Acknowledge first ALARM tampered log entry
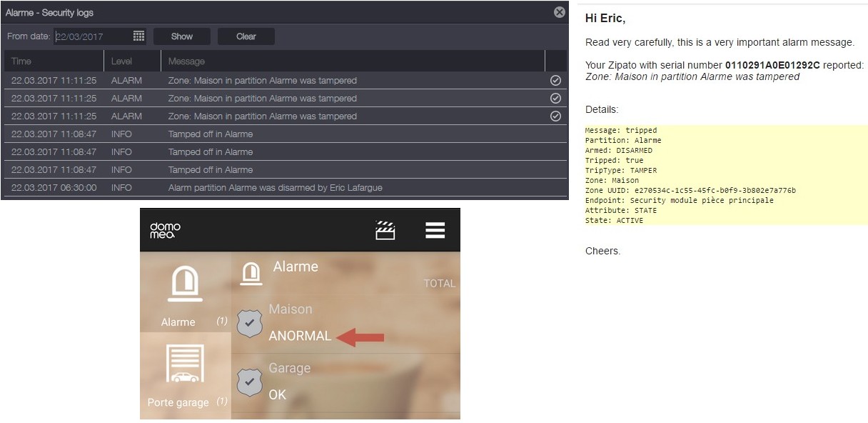The image size is (868, 423). pyautogui.click(x=555, y=81)
